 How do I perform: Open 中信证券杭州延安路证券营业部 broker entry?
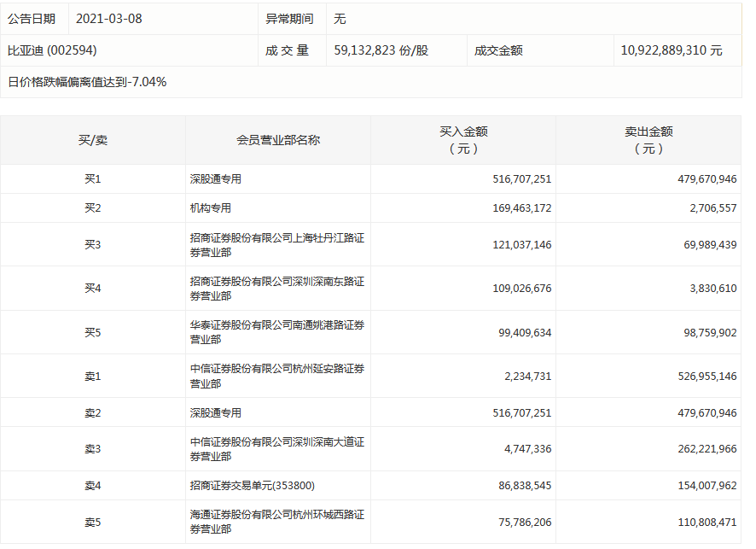pos(276,376)
